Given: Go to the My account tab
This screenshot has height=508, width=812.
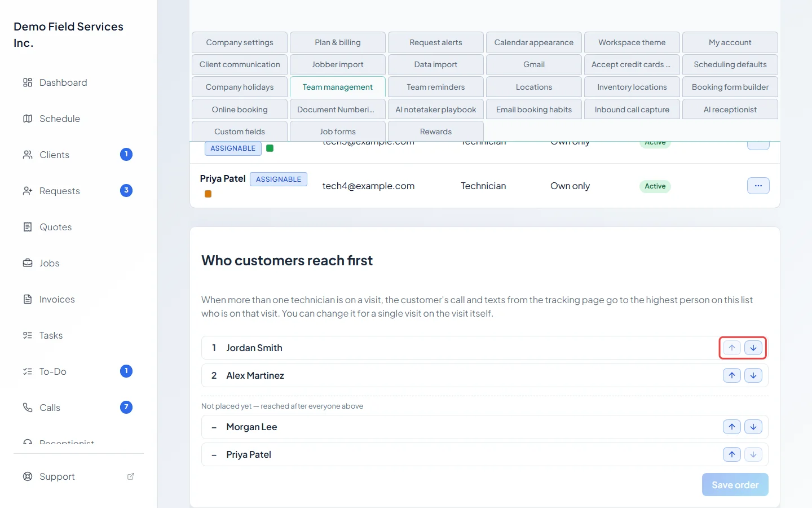Looking at the screenshot, I should [730, 42].
